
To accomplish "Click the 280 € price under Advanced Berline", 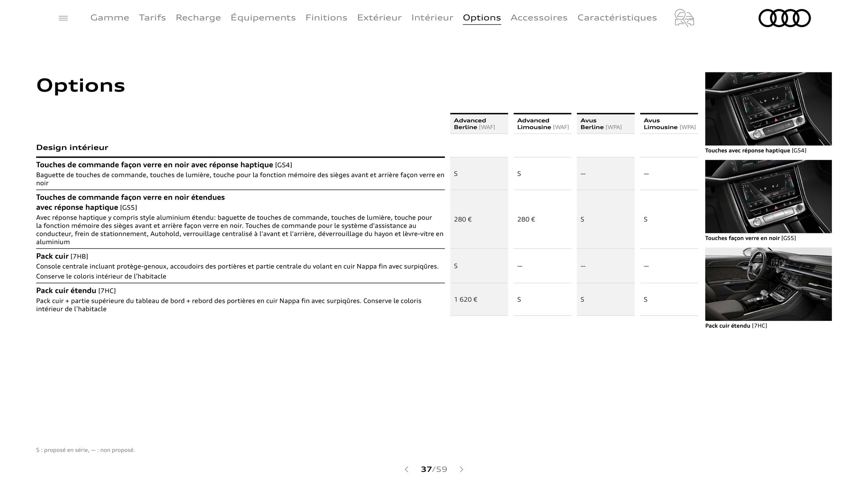I will [463, 219].
